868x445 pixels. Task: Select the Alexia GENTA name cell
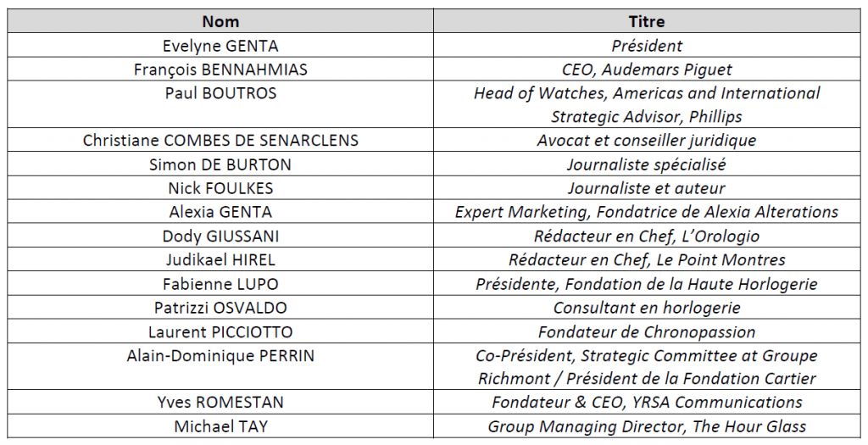220,212
